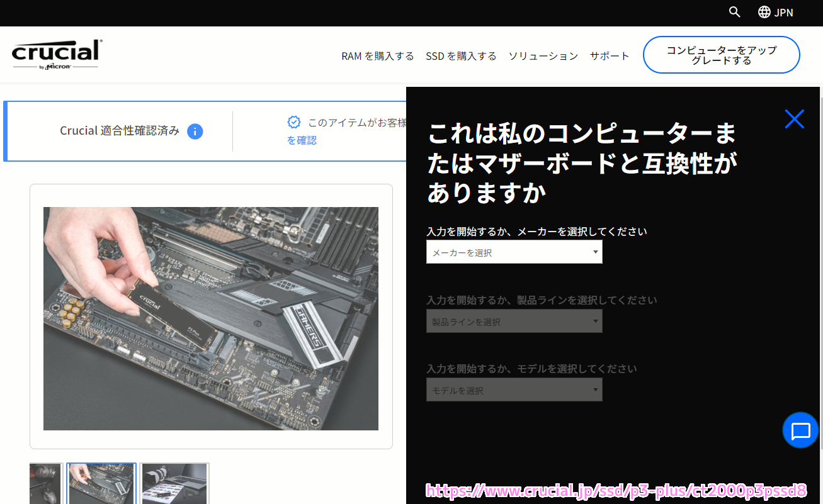Click the checkmark badge compatibility icon
This screenshot has width=823, height=504.
[x=293, y=122]
